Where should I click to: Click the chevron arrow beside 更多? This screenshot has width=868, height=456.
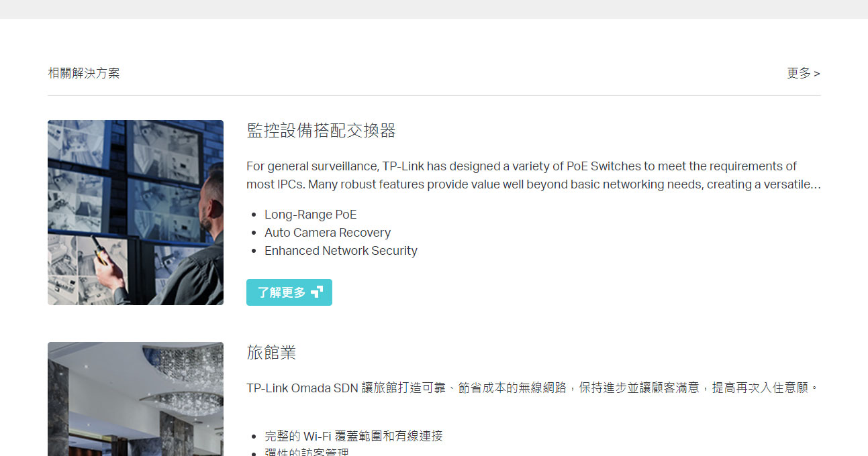(817, 74)
